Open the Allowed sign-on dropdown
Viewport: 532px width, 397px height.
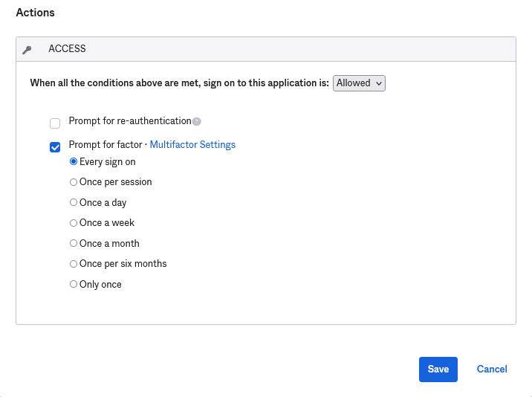coord(359,83)
